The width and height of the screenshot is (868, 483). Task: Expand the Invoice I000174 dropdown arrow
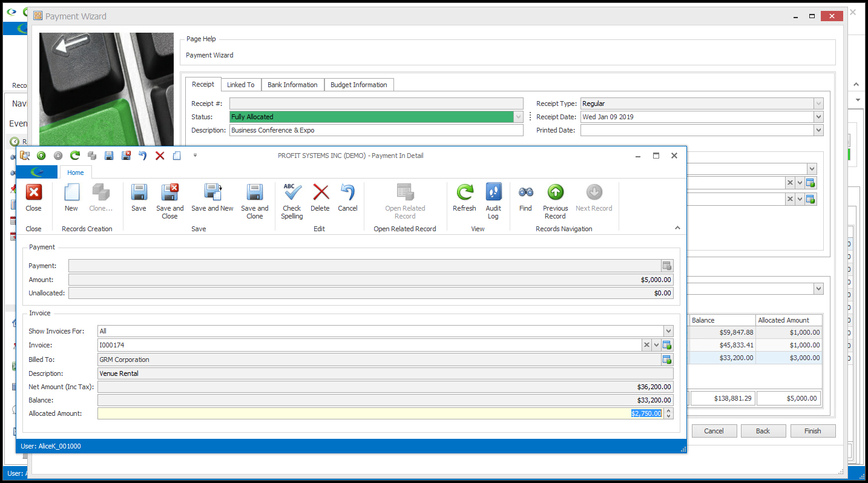(x=656, y=345)
